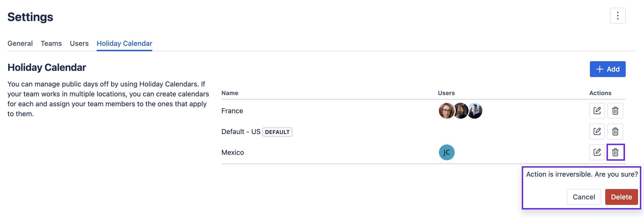Edit the France holiday calendar
Screen dimensions: 644x217
[x=597, y=111]
